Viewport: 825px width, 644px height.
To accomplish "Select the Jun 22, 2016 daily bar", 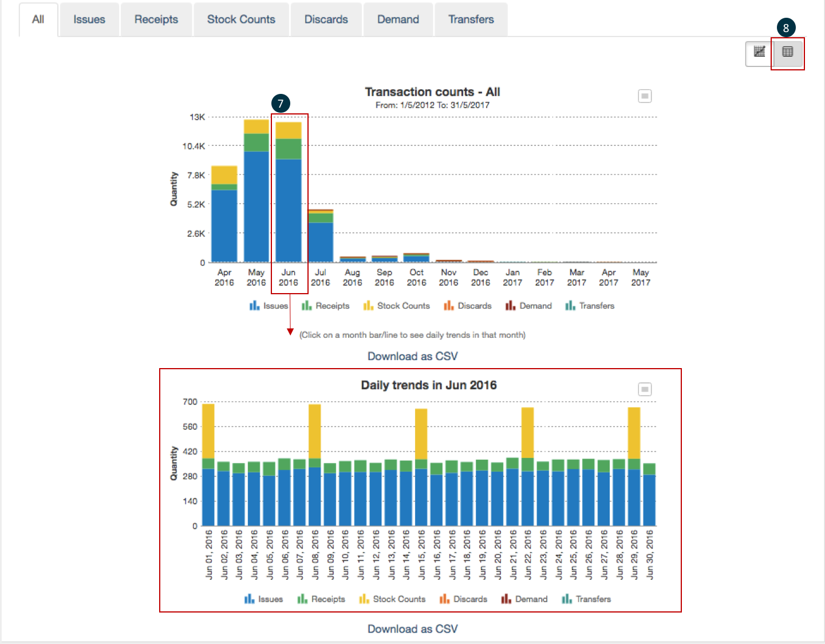I will (528, 467).
